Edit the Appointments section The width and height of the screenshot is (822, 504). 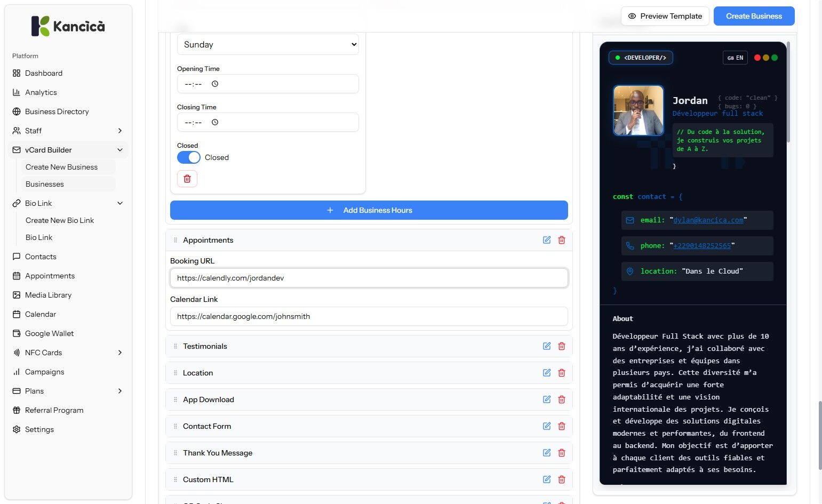[x=547, y=240]
